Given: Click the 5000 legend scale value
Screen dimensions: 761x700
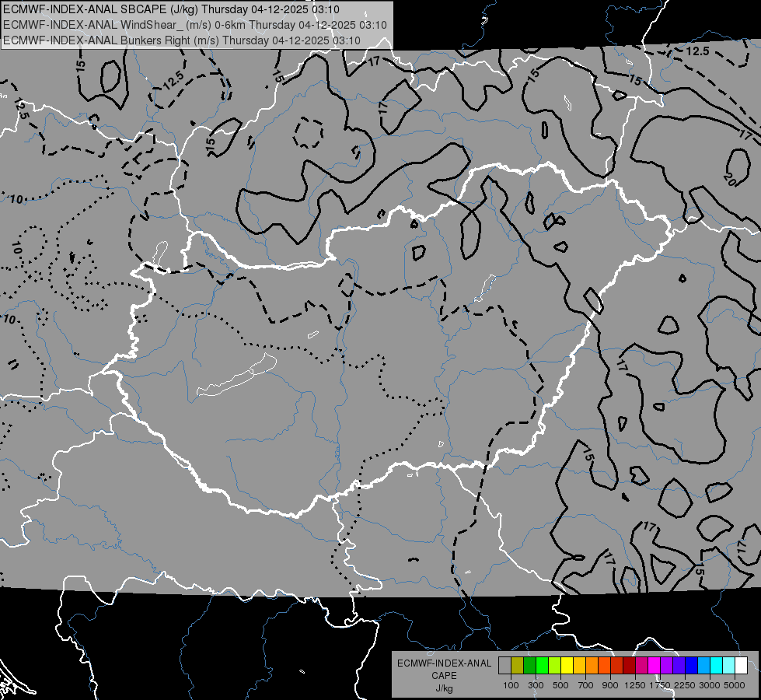Looking at the screenshot, I should (735, 685).
